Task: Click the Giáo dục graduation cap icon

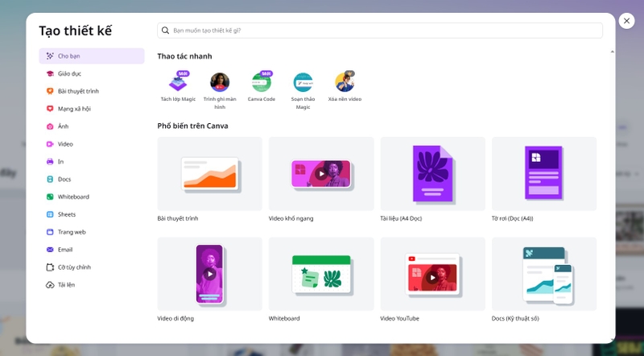Action: click(x=50, y=73)
